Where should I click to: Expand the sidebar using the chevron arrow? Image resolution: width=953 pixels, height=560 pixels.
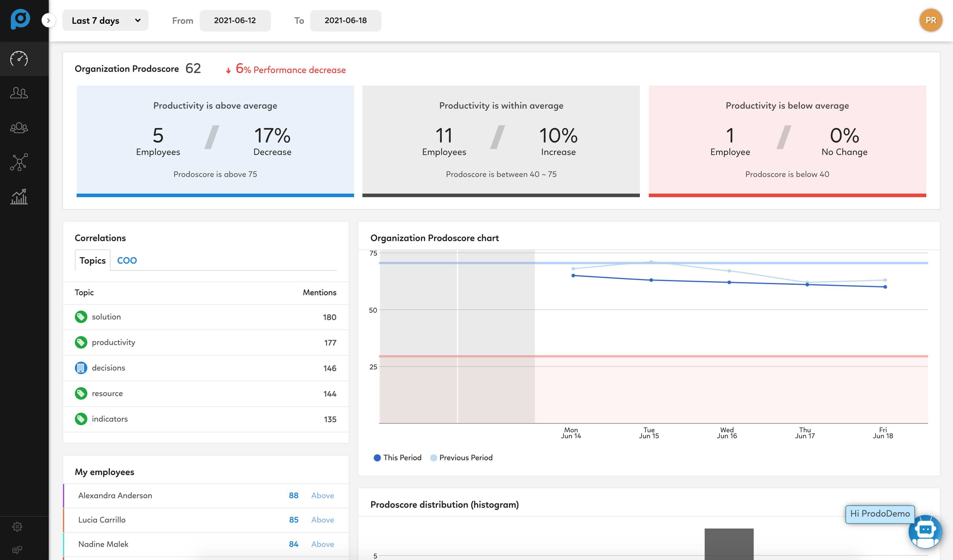coord(48,20)
